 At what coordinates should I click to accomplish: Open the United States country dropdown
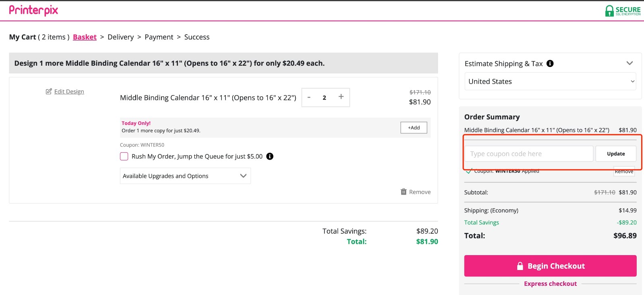point(550,81)
